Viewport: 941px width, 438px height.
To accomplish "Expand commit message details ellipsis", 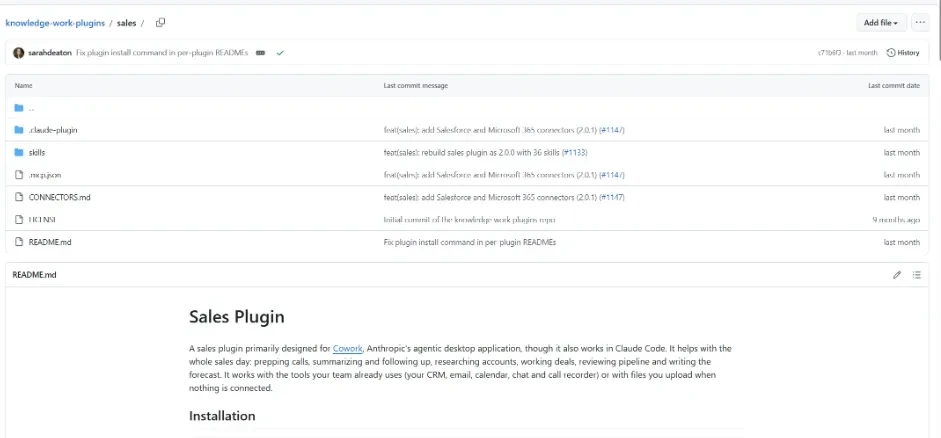I will tap(260, 53).
